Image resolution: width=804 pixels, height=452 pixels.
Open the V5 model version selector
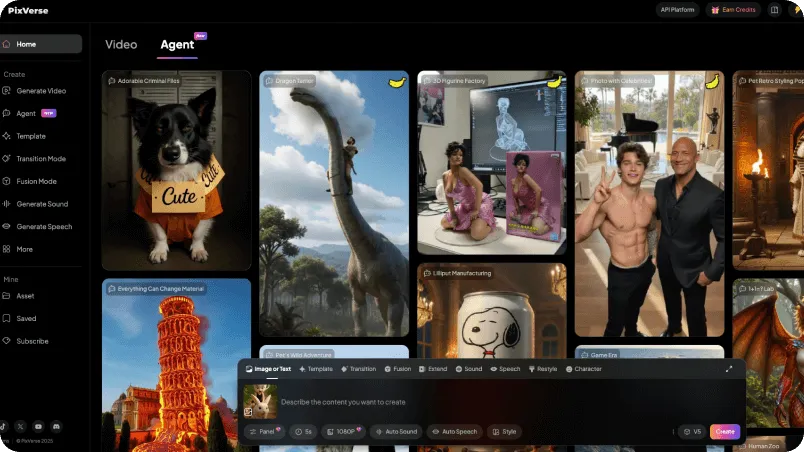691,431
